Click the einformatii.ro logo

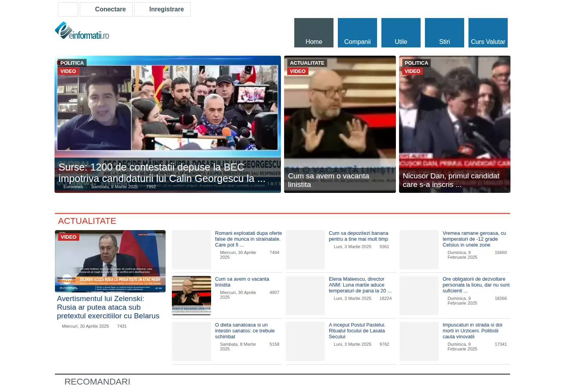click(x=82, y=31)
